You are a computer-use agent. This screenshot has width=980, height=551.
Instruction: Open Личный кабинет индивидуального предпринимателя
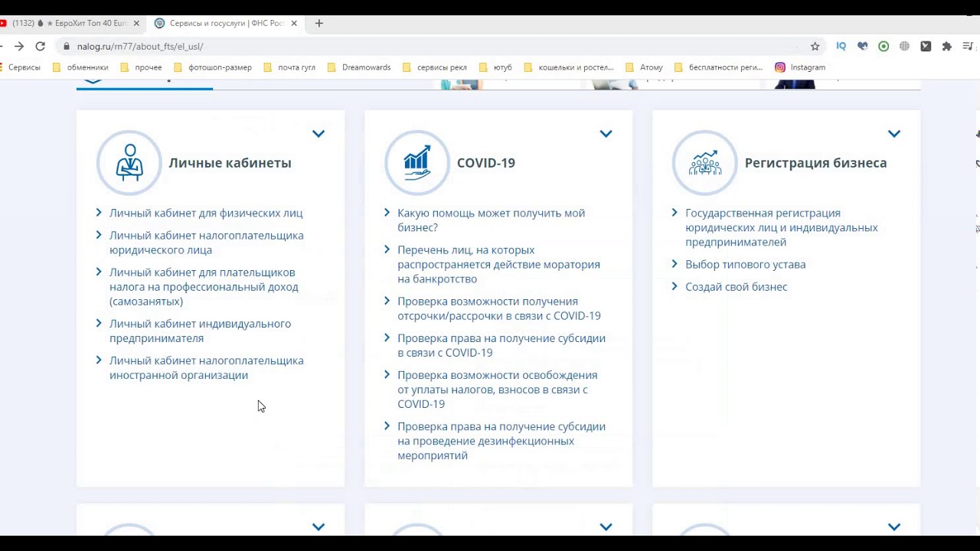coord(200,331)
